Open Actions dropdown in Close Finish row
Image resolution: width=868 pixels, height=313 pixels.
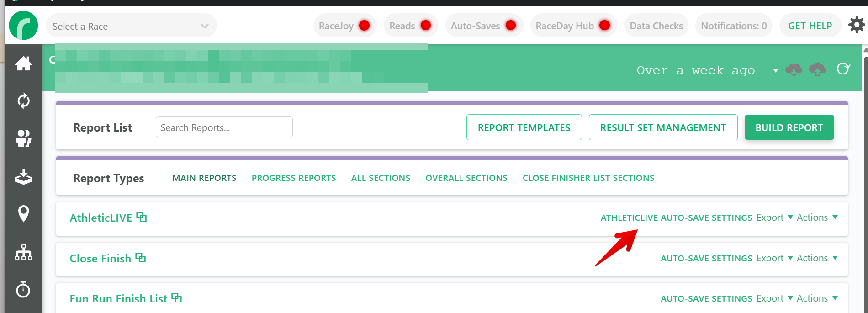[x=817, y=258]
